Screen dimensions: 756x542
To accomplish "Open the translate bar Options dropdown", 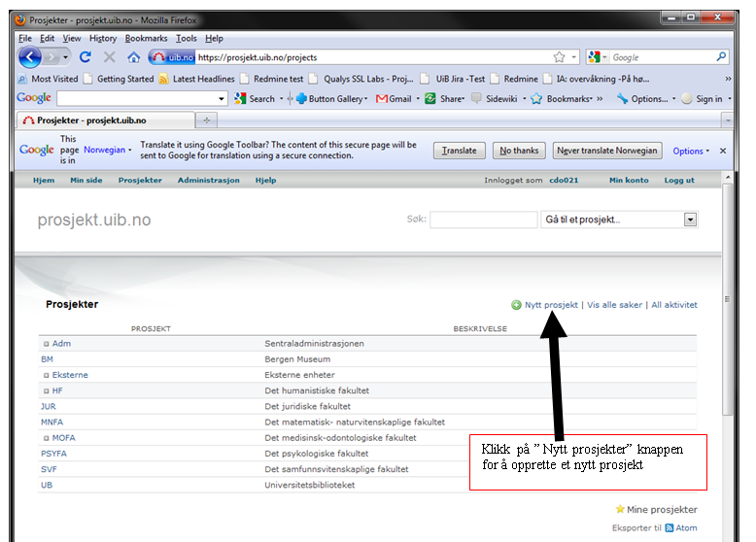I will [x=692, y=151].
